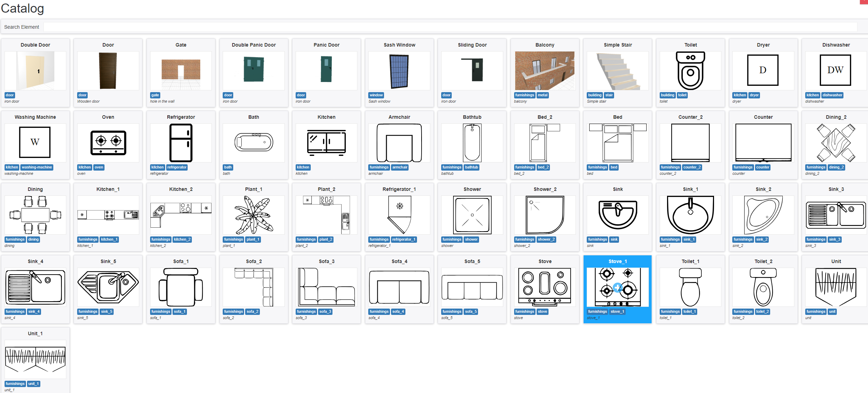Screen dimensions: 868x393
Task: Open the Simple Stair thumbnail
Action: [x=618, y=70]
